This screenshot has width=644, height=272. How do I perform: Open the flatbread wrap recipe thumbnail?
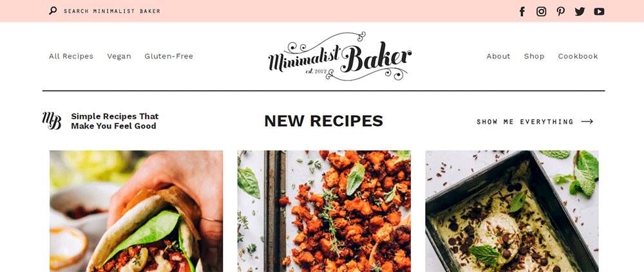click(137, 212)
